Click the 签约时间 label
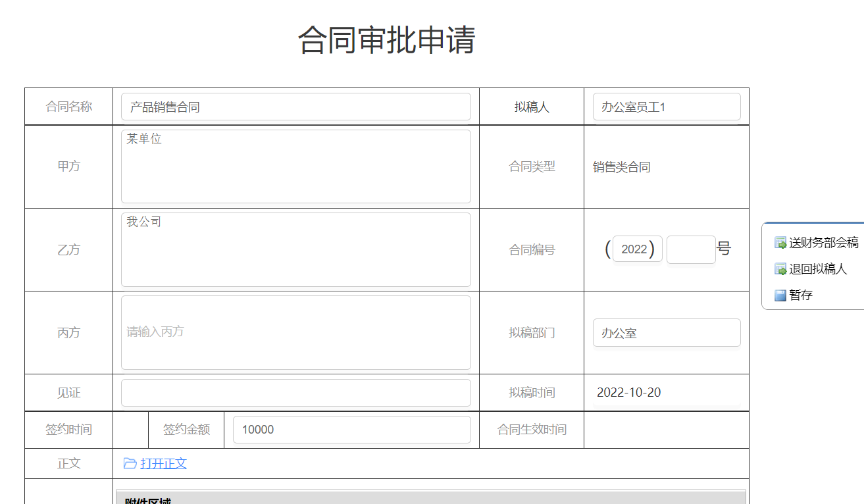This screenshot has width=864, height=504. pyautogui.click(x=69, y=430)
